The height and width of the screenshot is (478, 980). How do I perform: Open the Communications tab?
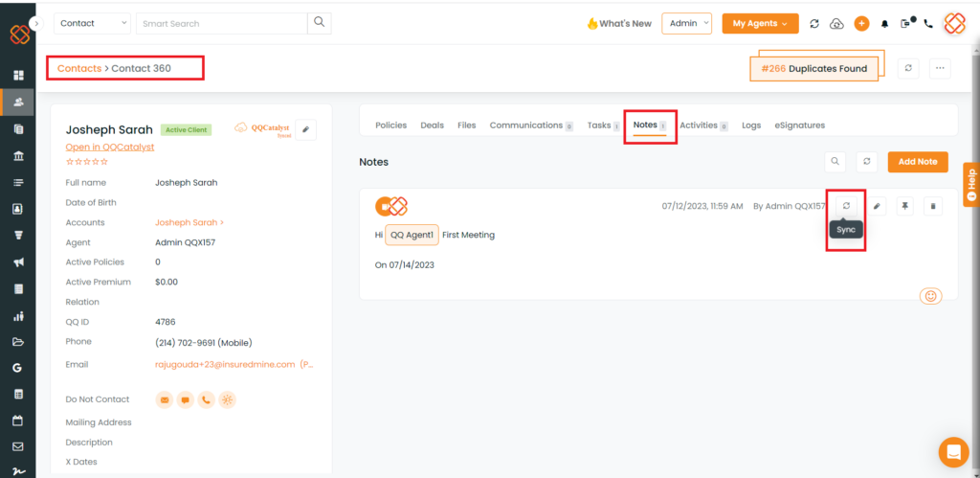tap(526, 125)
